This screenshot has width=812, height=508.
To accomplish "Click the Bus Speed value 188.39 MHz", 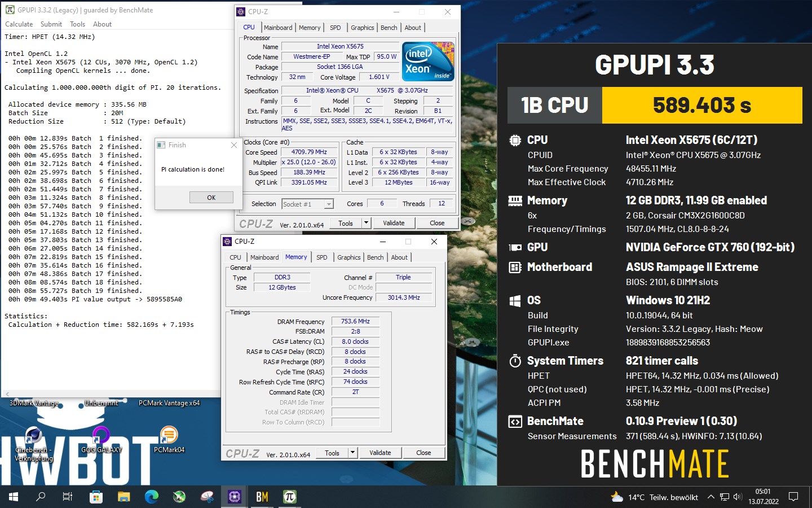I will [x=309, y=172].
